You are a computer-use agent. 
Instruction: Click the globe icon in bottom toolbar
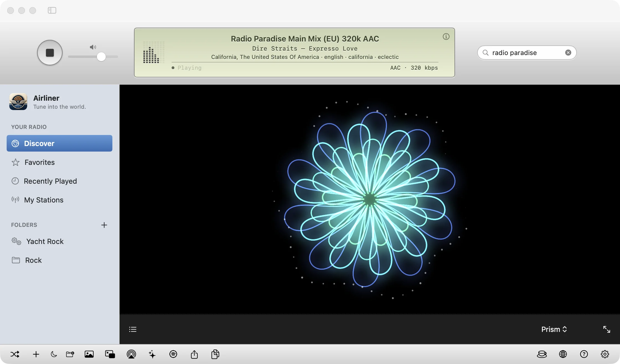(563, 354)
